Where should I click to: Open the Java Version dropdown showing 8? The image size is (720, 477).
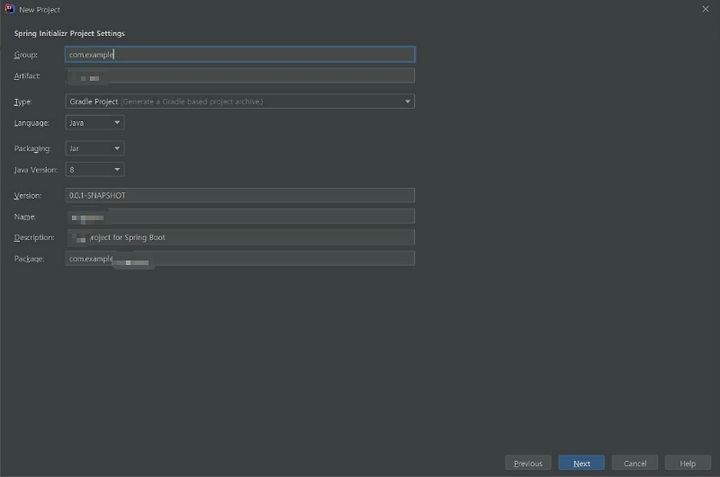(95, 169)
